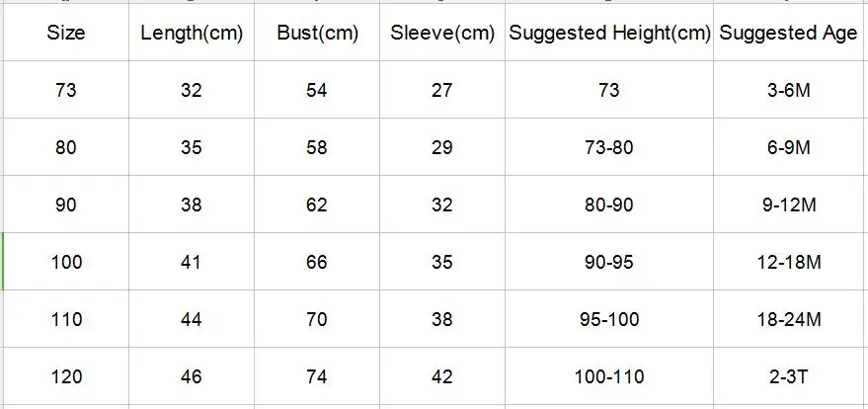868x409 pixels.
Task: Select the length value 35 cell
Action: click(x=192, y=147)
